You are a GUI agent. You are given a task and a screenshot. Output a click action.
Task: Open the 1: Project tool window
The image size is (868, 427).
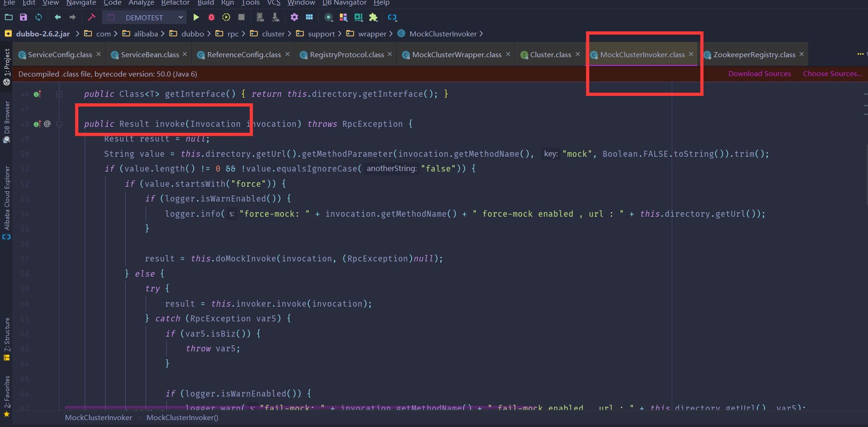tap(6, 67)
